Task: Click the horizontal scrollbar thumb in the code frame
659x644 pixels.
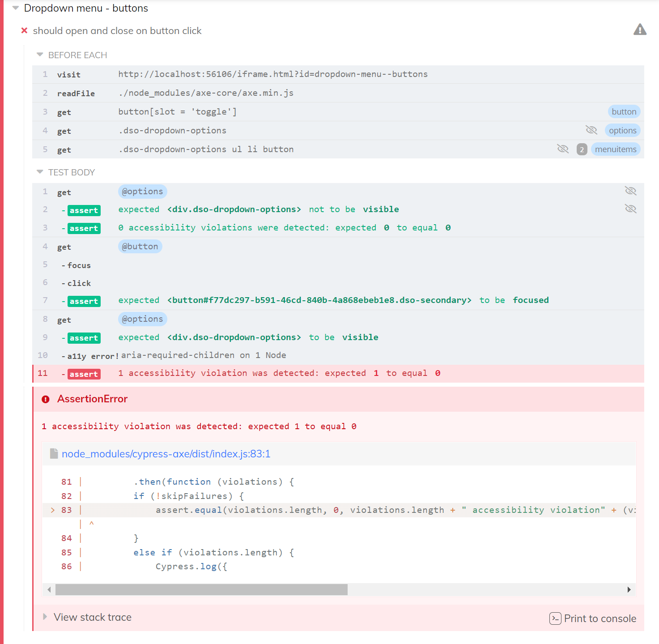Action: point(201,589)
